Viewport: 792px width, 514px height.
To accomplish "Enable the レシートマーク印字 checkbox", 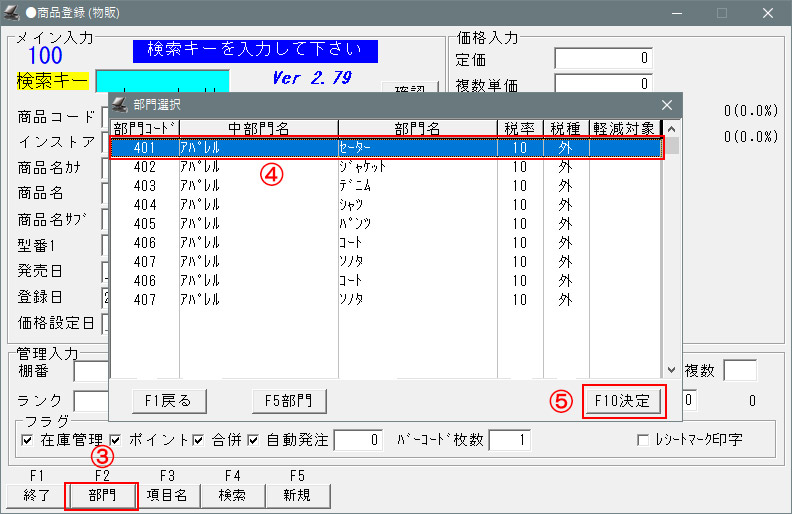I will 643,439.
